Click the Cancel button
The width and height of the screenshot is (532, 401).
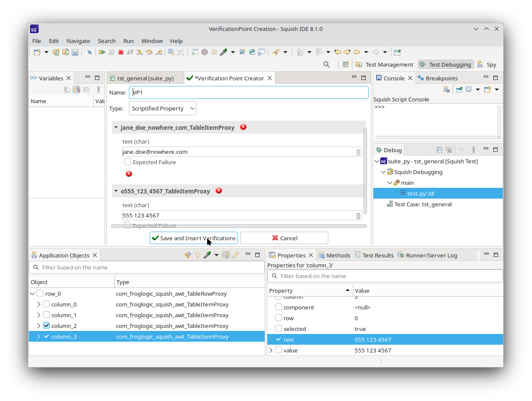(284, 238)
